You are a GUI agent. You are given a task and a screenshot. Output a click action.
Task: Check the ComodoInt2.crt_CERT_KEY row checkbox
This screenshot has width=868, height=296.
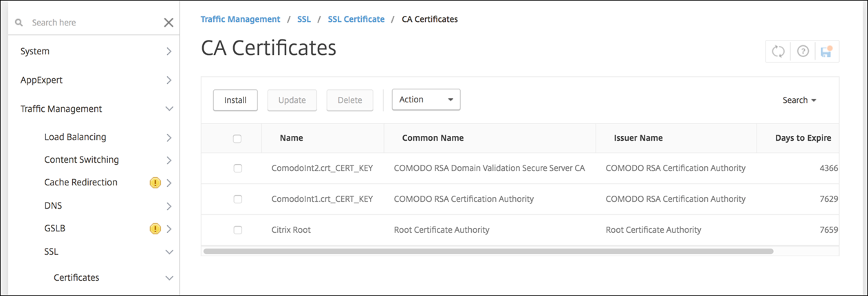pyautogui.click(x=237, y=168)
